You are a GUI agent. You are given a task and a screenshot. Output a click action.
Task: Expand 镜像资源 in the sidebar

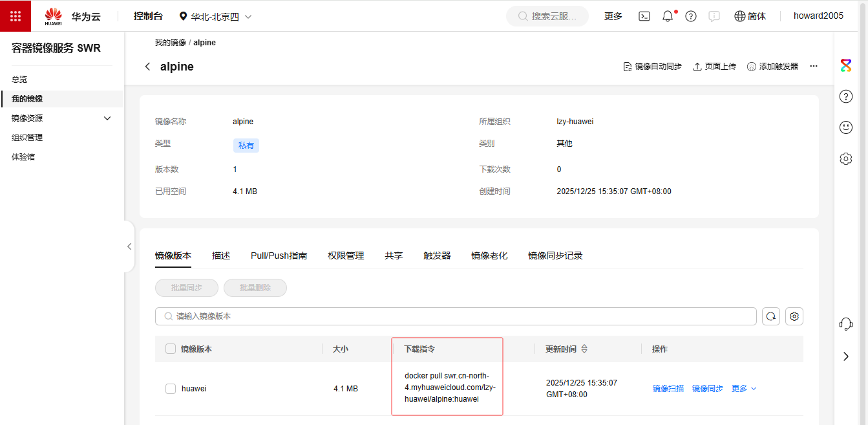coord(107,118)
